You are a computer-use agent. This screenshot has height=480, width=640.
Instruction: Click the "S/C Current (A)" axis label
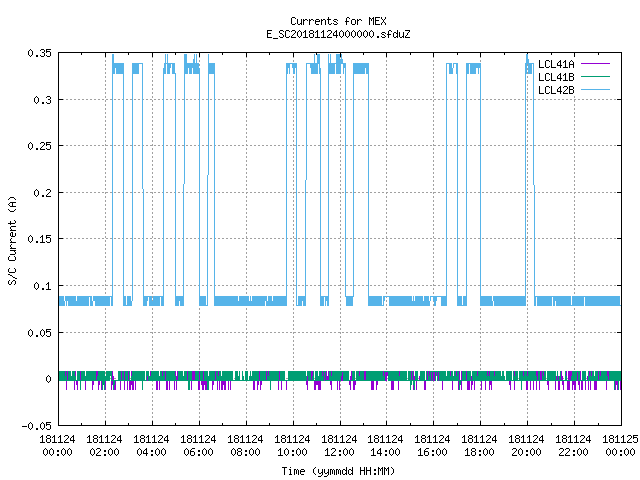[x=12, y=241]
